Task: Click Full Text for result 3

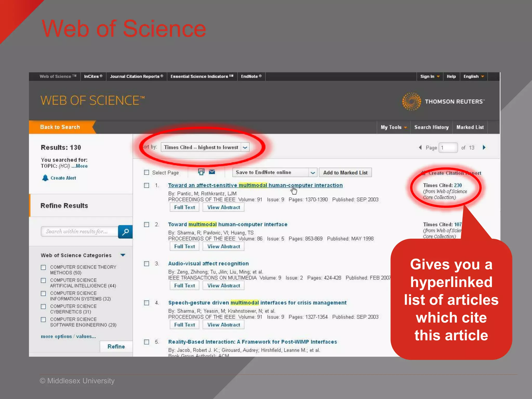Action: (x=184, y=286)
